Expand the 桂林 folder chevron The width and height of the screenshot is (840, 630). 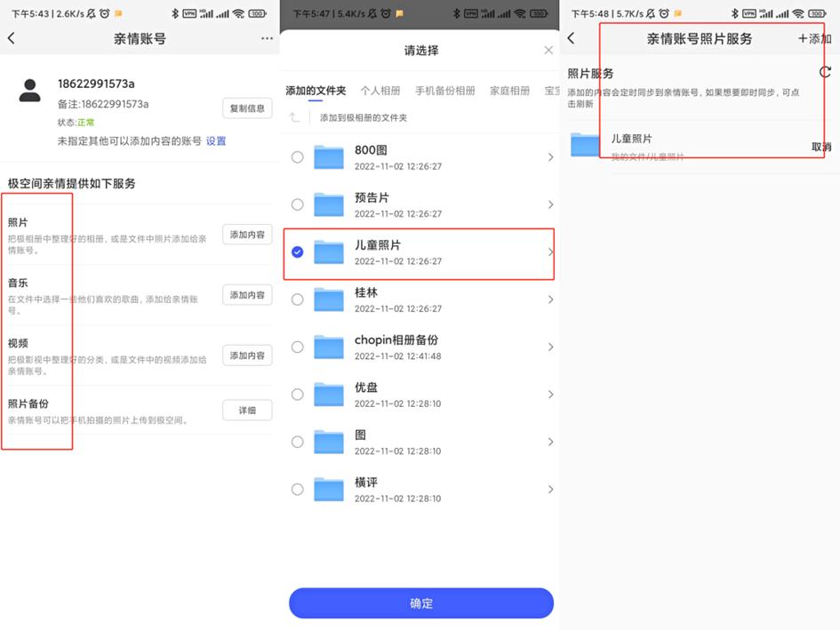click(x=550, y=299)
